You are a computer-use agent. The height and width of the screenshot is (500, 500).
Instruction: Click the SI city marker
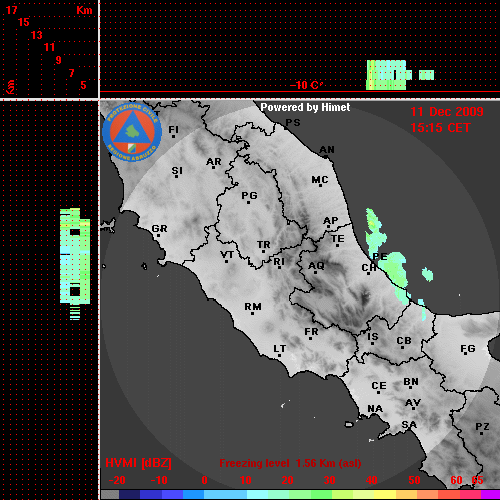(176, 176)
